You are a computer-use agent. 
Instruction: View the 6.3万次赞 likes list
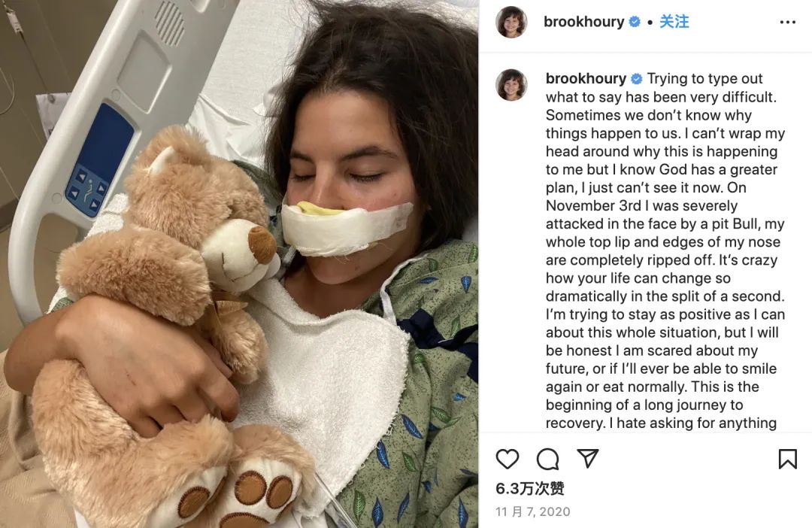(x=529, y=489)
